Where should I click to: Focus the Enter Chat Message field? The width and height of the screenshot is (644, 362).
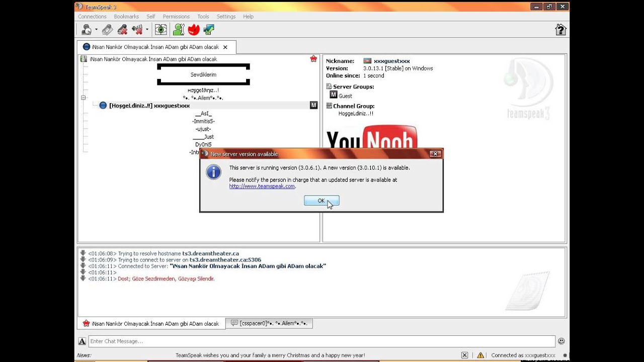(322, 341)
